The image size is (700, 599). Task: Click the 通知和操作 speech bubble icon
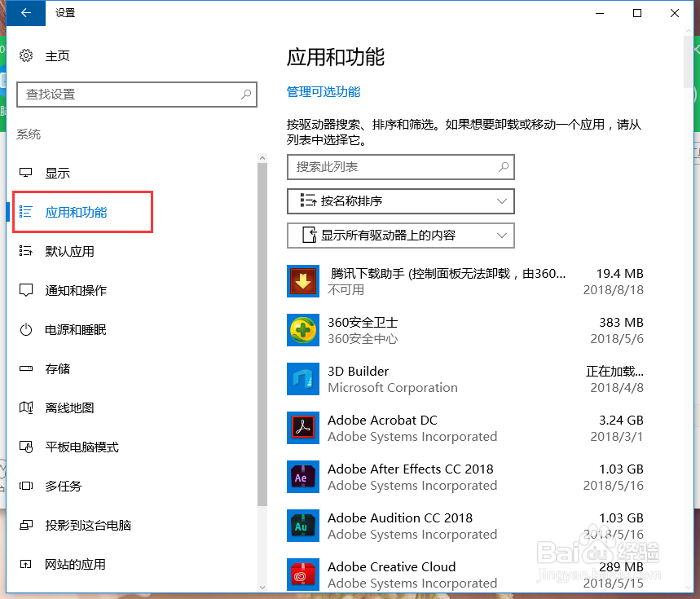[26, 290]
